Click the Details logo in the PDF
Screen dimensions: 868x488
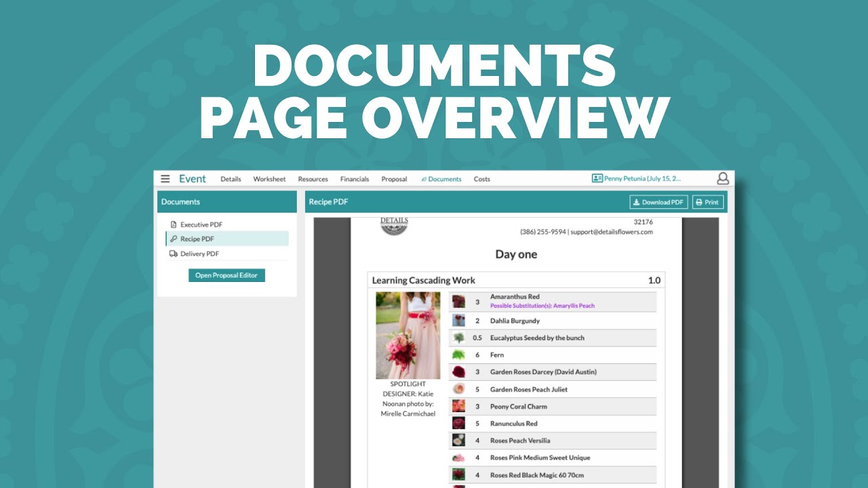pos(394,226)
